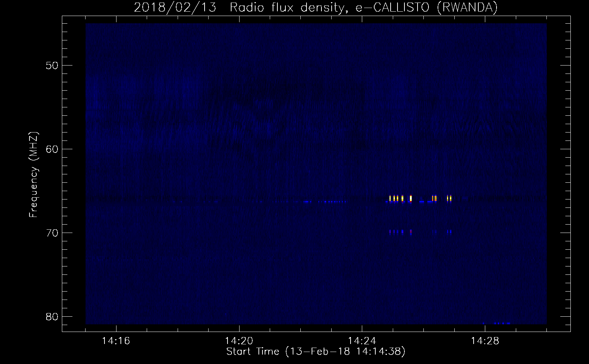Click the 14:16 time tick label
Screen dimensions: 589x364
tap(116, 341)
